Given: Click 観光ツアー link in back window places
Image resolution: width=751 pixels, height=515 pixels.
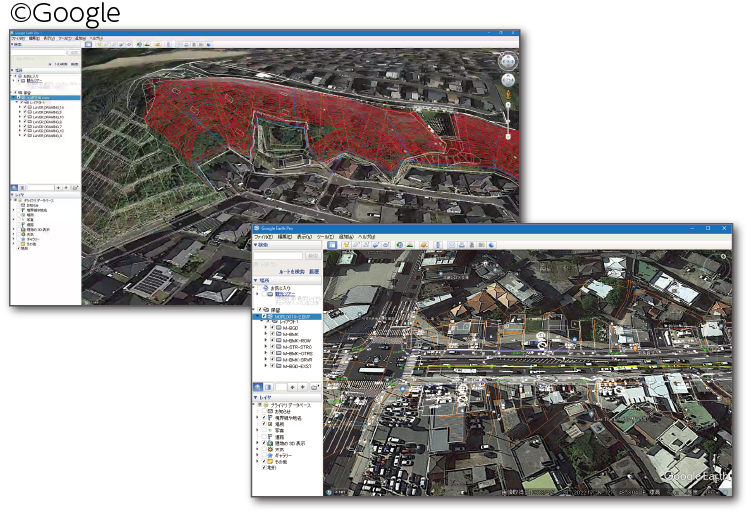Looking at the screenshot, I should 34,80.
